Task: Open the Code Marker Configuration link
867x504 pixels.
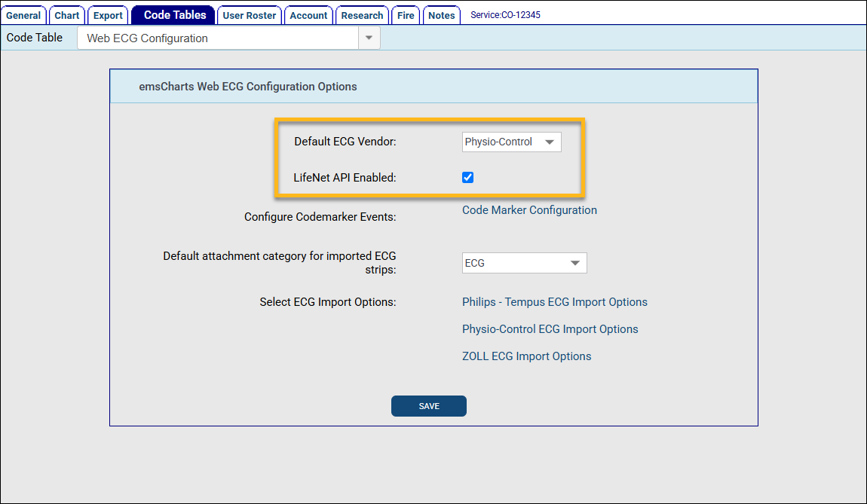Action: click(x=529, y=210)
